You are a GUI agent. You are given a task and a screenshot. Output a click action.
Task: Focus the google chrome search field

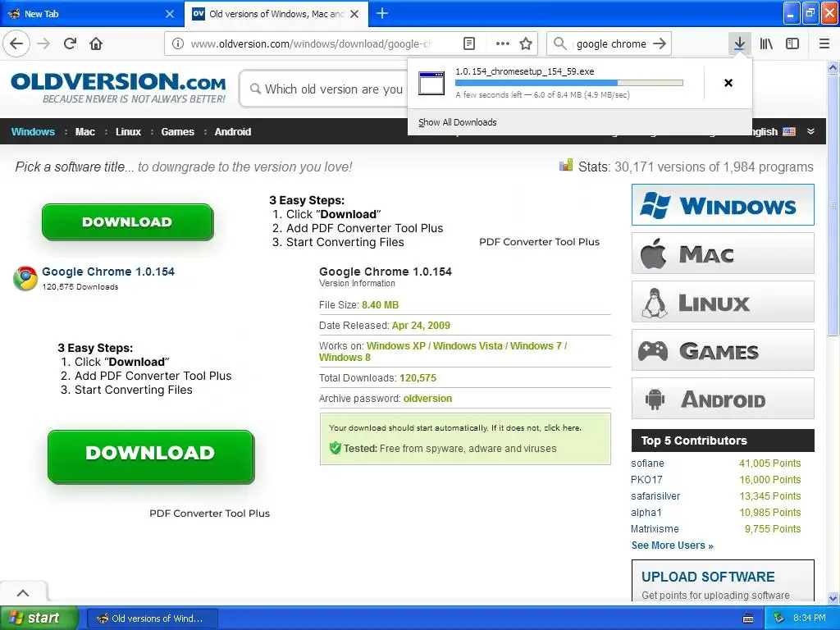[611, 43]
